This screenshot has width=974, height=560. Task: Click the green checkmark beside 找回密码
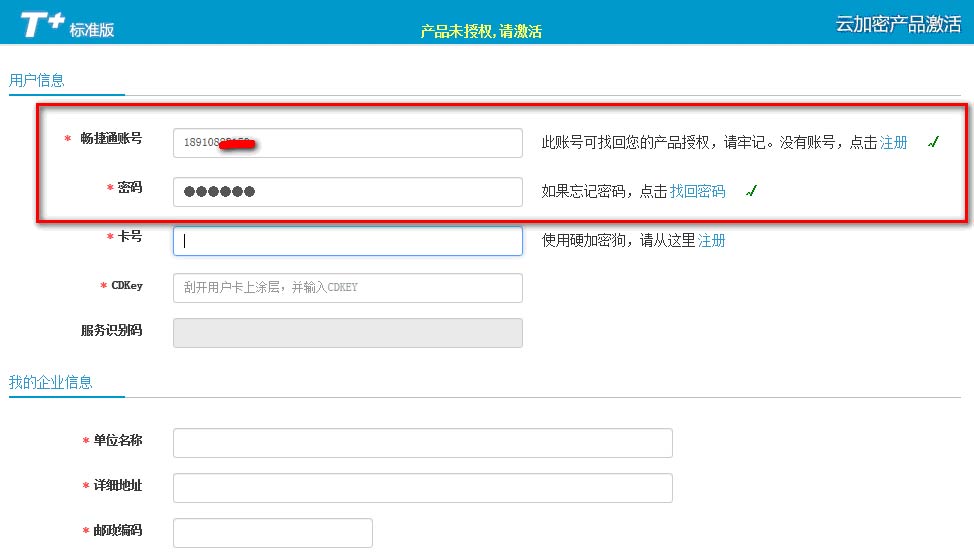point(752,191)
